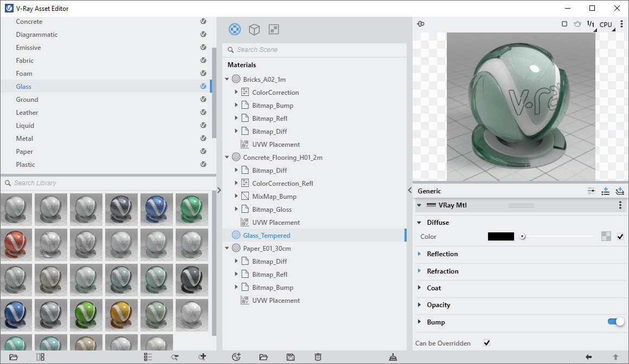Purge unused assets broom icon

[x=393, y=357]
